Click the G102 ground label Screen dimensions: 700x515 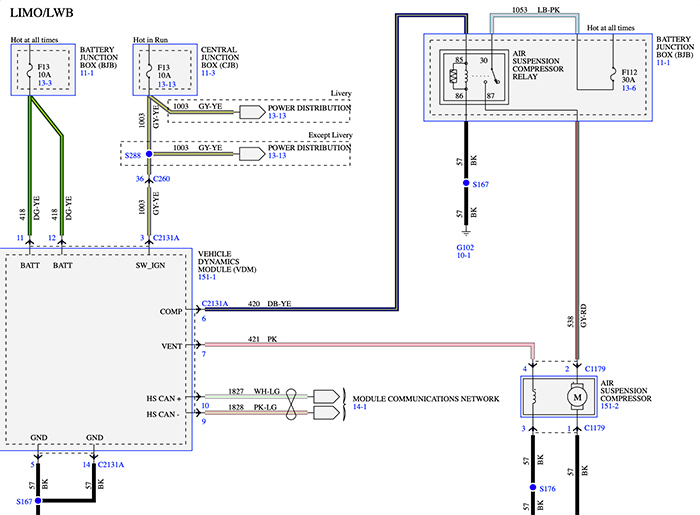click(465, 247)
